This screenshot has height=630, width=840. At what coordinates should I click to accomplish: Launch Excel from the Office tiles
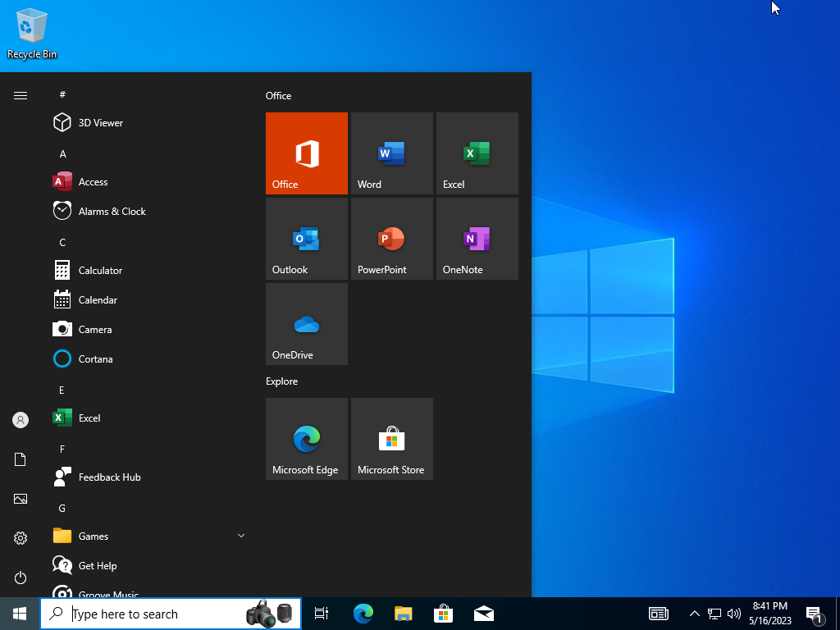[477, 153]
